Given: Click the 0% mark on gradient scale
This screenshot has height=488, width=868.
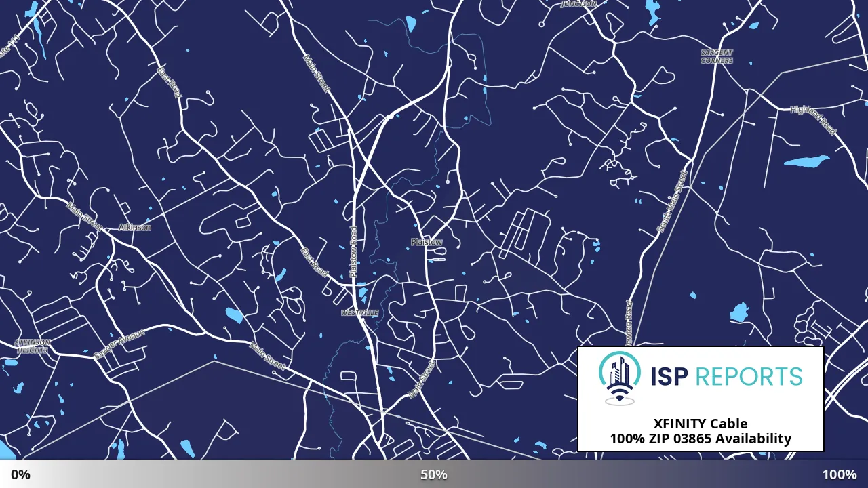Looking at the screenshot, I should (x=20, y=474).
